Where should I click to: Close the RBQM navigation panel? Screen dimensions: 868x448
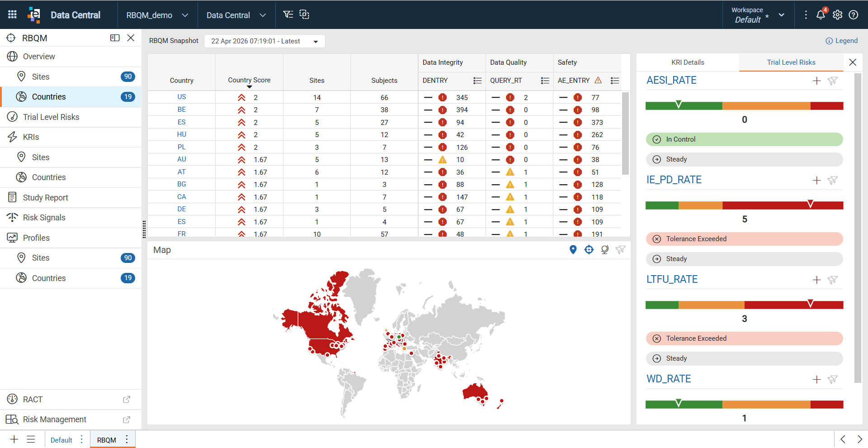point(131,38)
